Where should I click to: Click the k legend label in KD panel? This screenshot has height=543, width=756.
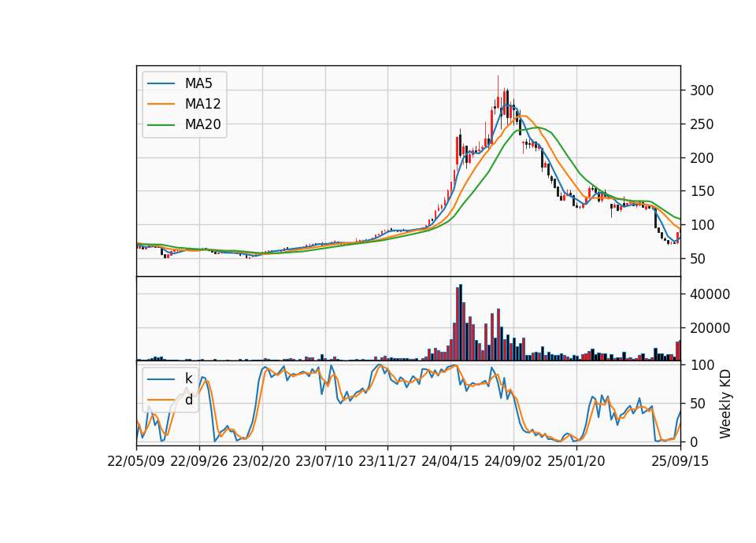coord(188,379)
